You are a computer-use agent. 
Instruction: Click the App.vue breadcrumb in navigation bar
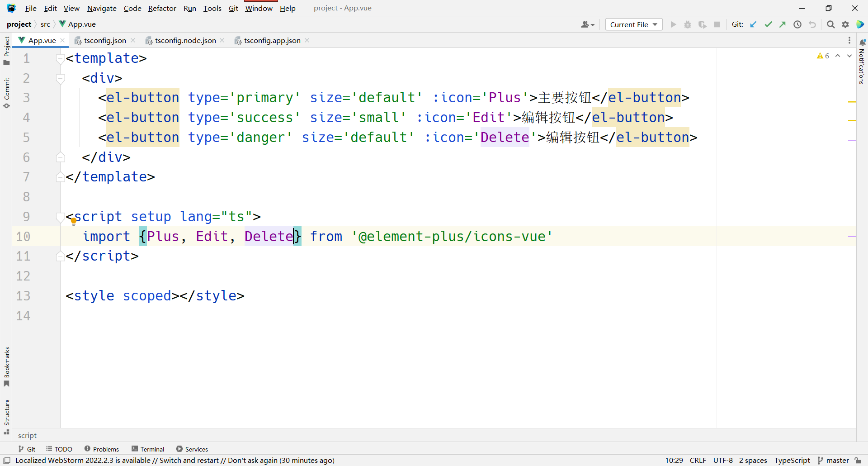point(78,24)
